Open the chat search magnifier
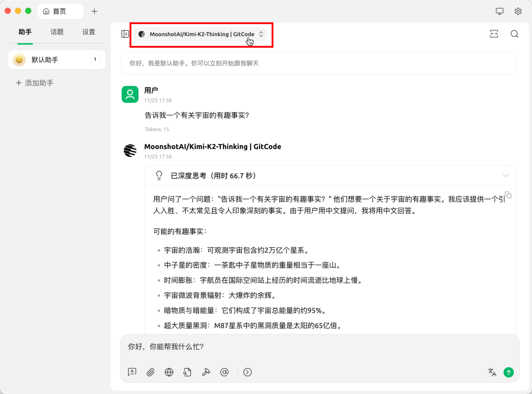 pyautogui.click(x=514, y=33)
